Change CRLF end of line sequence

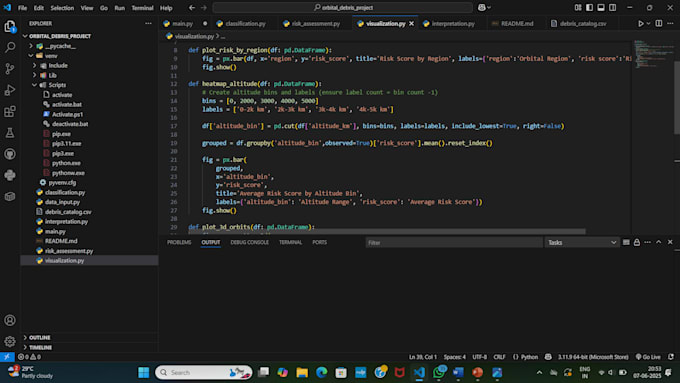[499, 357]
